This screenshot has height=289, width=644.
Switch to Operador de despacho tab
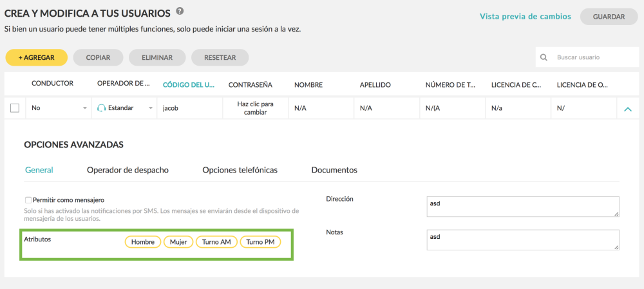pos(128,170)
